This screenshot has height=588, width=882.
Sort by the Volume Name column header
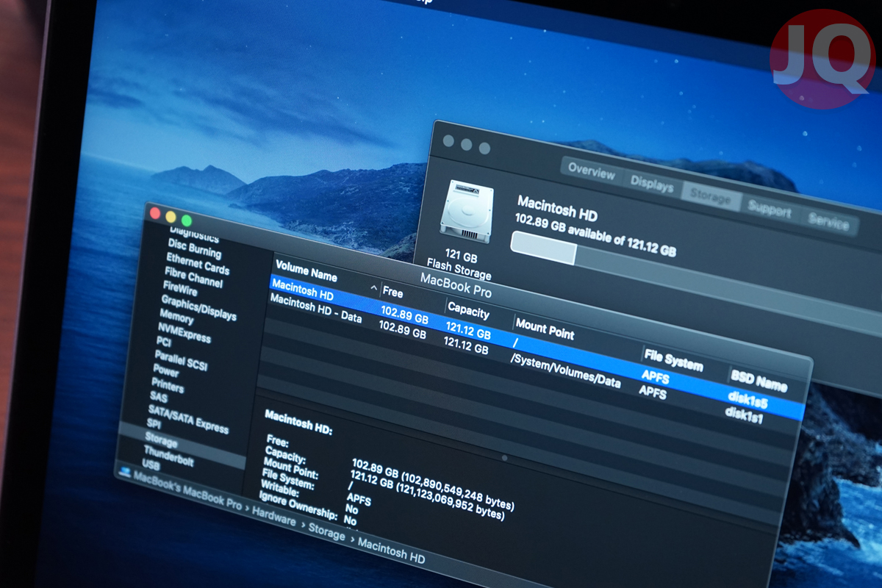click(306, 271)
